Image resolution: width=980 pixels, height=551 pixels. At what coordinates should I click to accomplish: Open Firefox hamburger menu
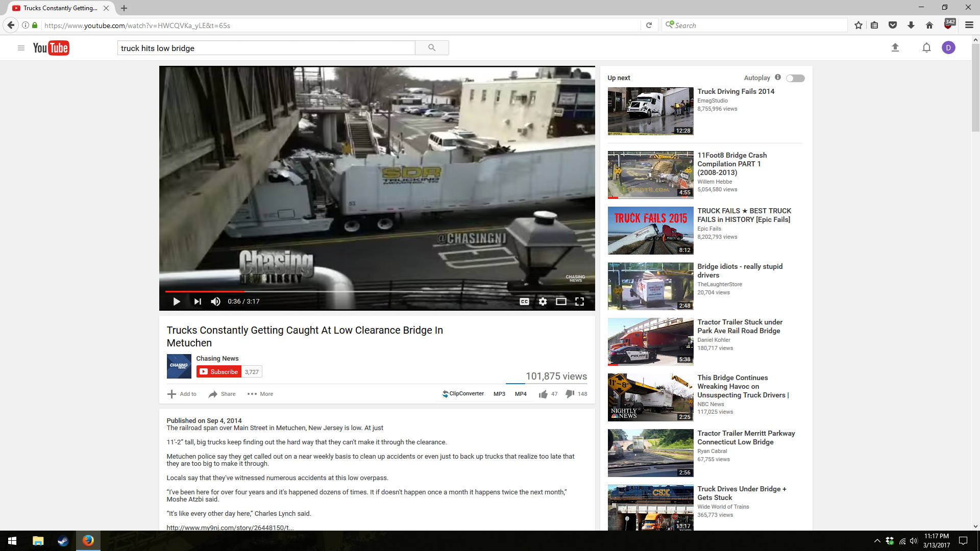tap(969, 25)
